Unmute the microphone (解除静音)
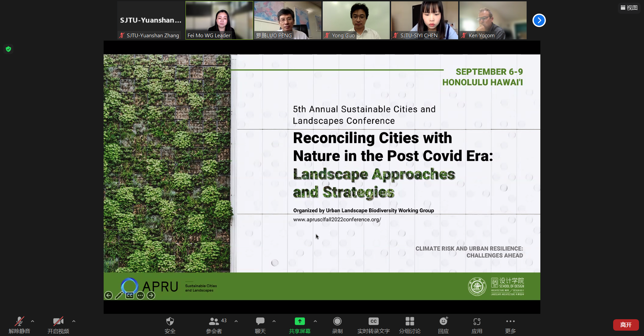Screen dimensions: 644x336 (x=19, y=322)
